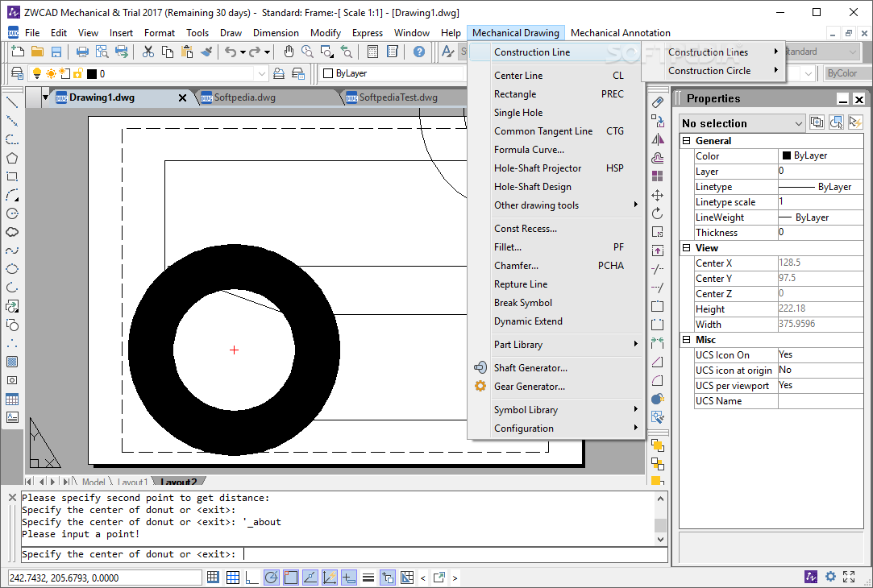This screenshot has height=588, width=873.
Task: Select the Revision Cloud tool
Action: point(12,232)
